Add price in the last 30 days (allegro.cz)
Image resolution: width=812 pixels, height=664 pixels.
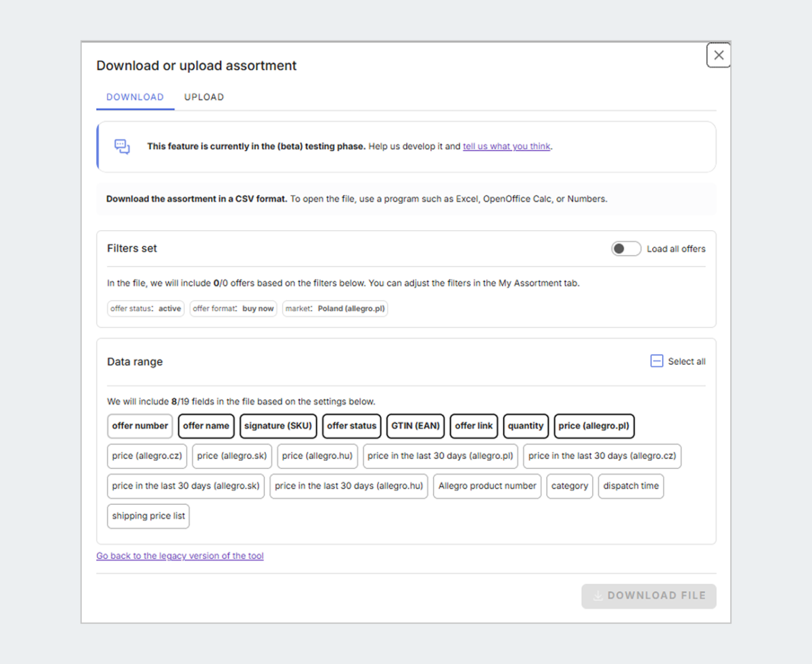coord(602,456)
